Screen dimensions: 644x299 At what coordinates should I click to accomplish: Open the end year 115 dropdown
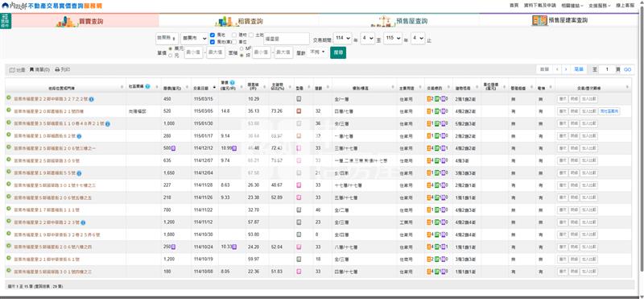(x=392, y=38)
